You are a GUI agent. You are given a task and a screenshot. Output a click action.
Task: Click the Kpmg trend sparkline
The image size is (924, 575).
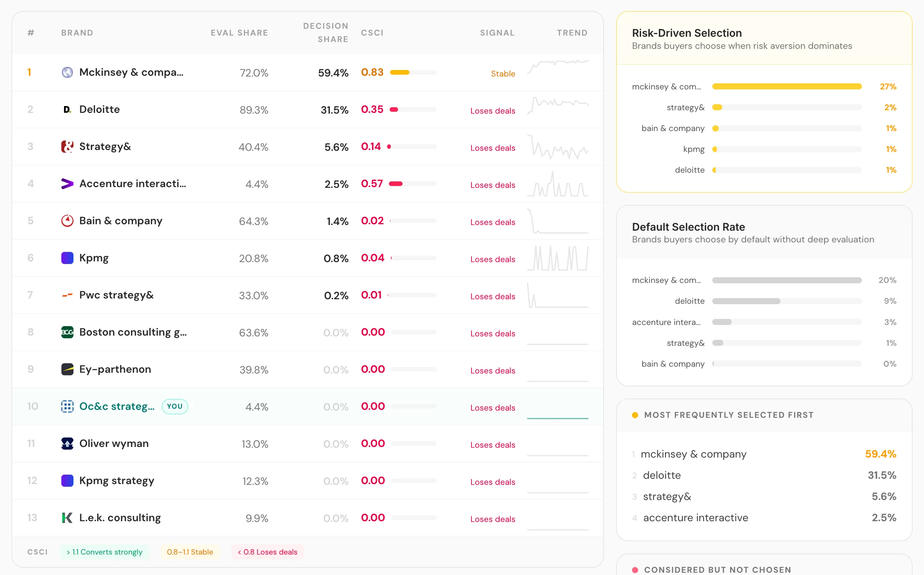557,258
